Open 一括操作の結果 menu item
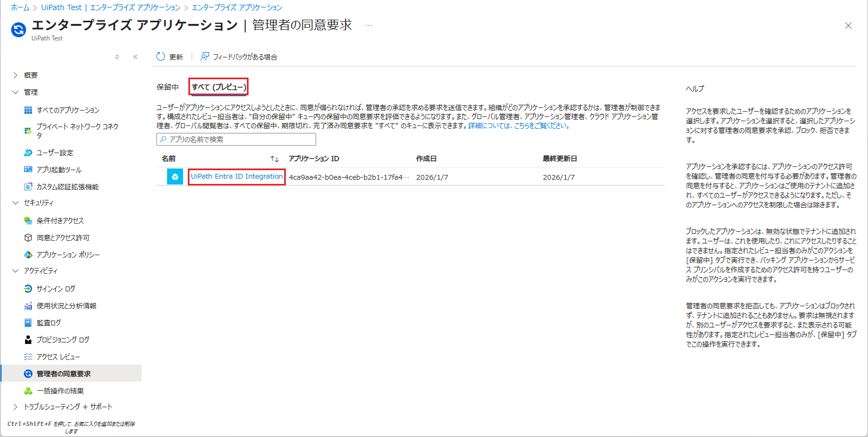This screenshot has width=868, height=437. (60, 391)
